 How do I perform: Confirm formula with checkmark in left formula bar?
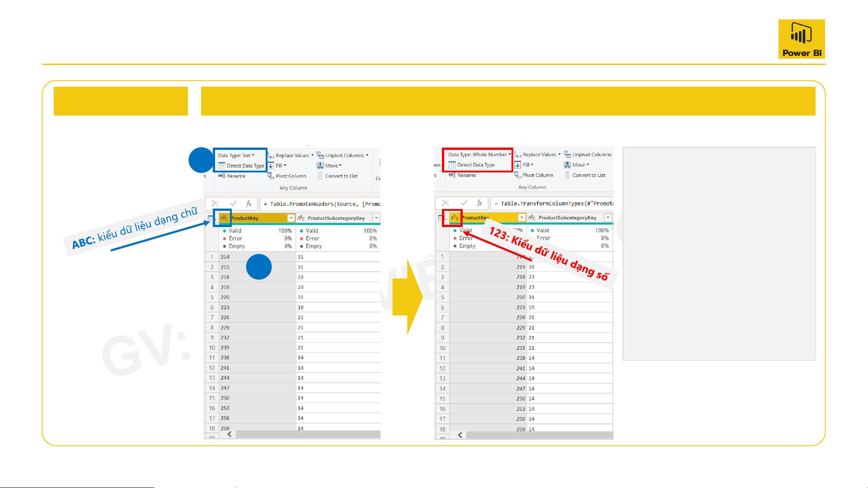(x=233, y=204)
